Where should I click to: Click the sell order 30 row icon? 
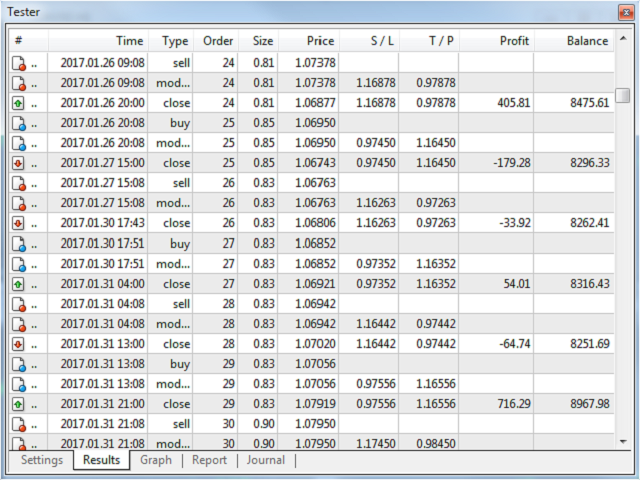(19, 423)
